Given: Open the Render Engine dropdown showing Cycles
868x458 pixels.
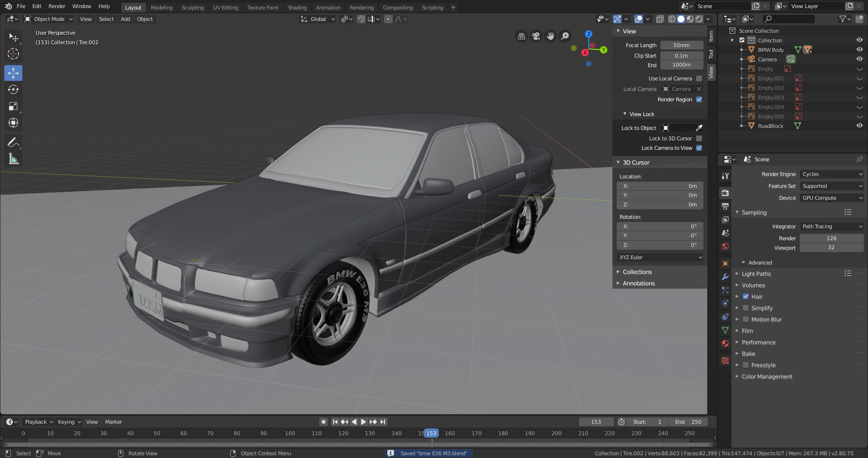Looking at the screenshot, I should (831, 174).
